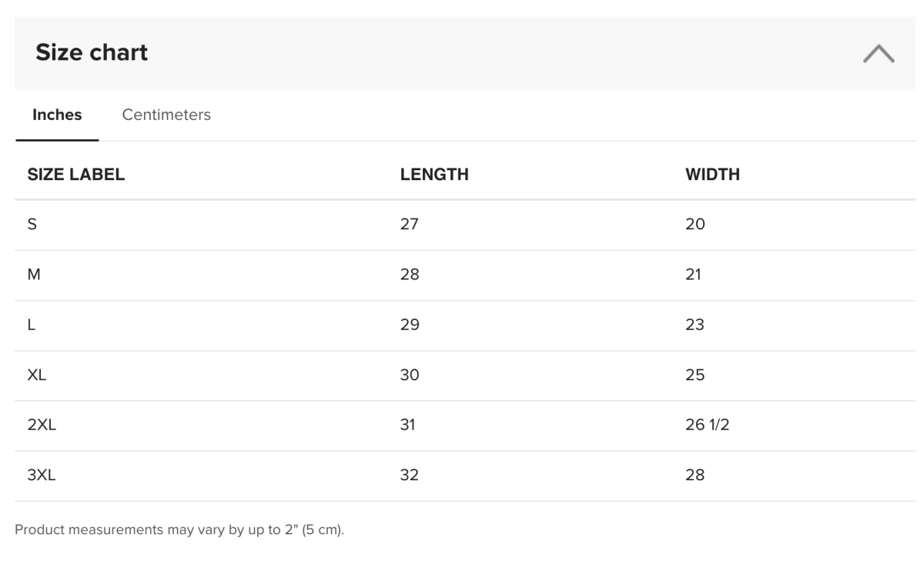Click the WIDTH column header
This screenshot has height=574, width=924.
pyautogui.click(x=712, y=175)
